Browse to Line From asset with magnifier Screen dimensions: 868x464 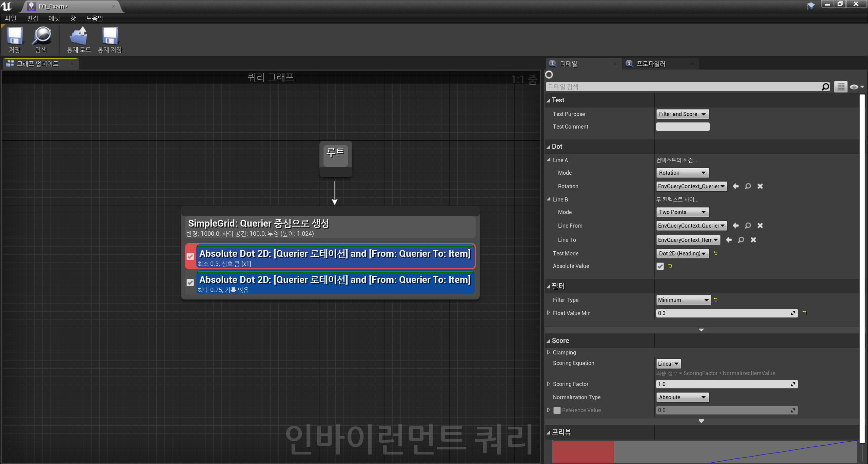point(748,226)
